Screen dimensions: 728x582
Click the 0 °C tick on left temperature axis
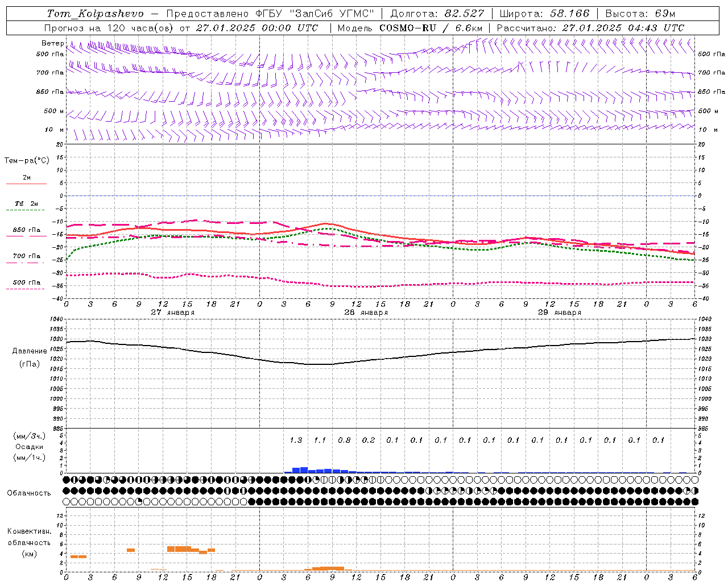pyautogui.click(x=61, y=196)
